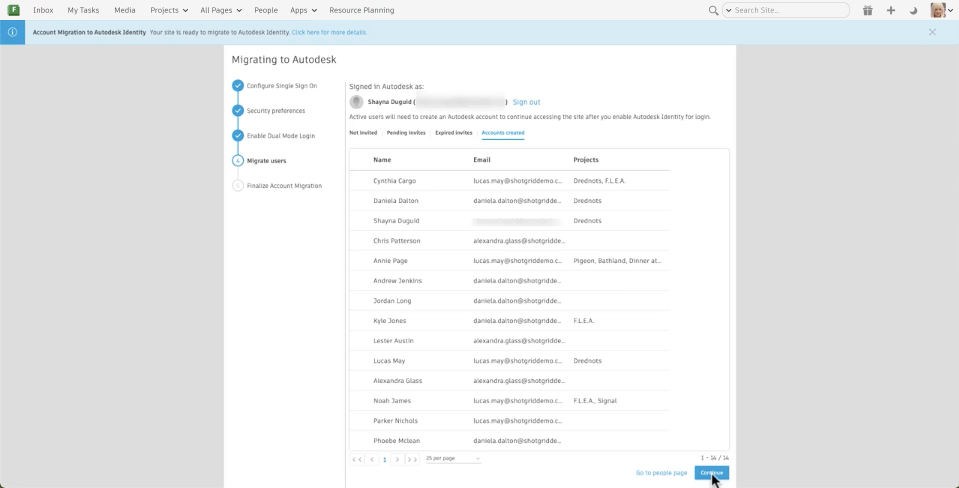959x488 pixels.
Task: Click the '1 - 14 / 14' record count
Action: click(x=714, y=458)
